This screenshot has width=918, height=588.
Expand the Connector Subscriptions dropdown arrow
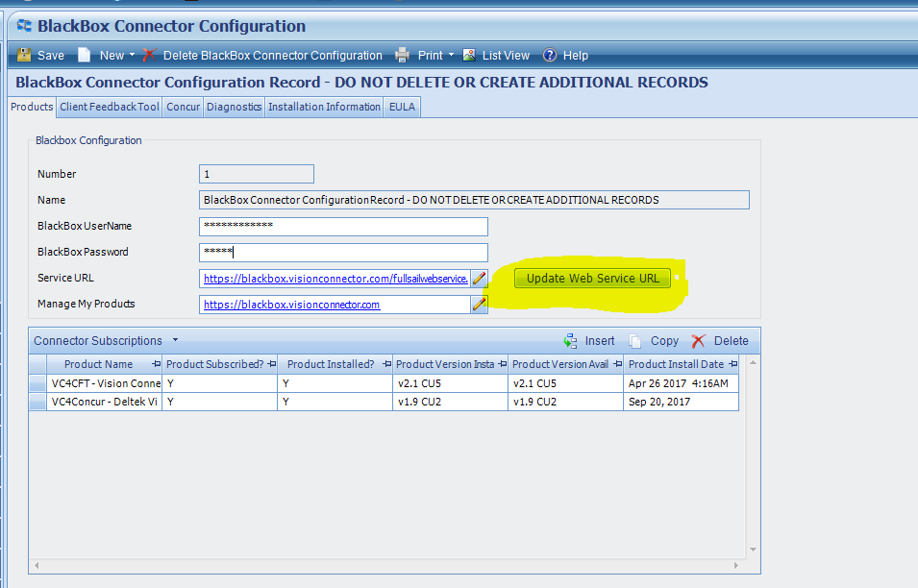click(x=175, y=340)
